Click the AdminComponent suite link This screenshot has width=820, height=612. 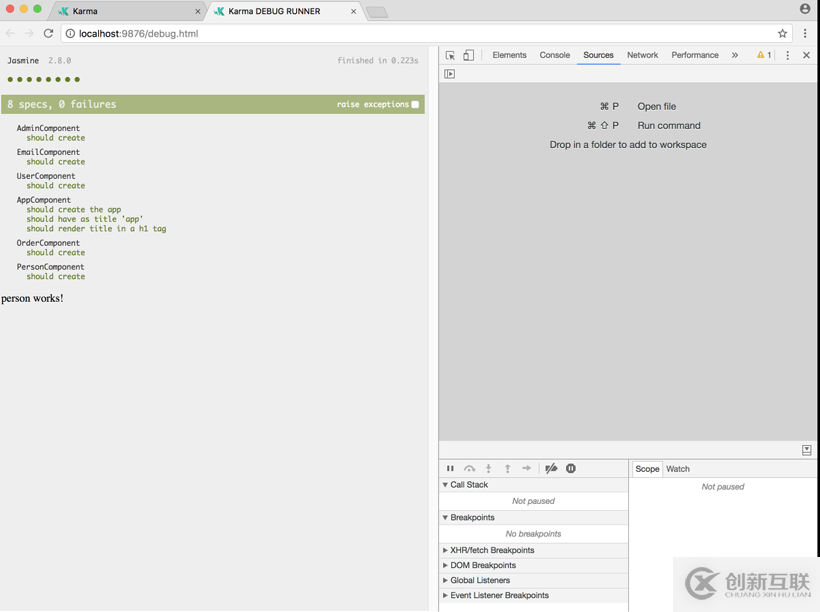coord(48,128)
